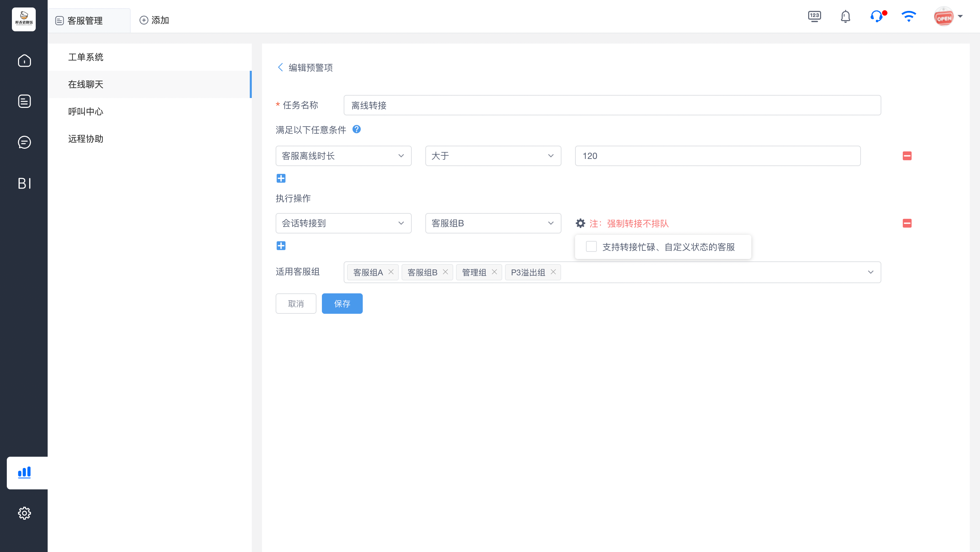
Task: Add a new condition row with plus icon
Action: pos(281,178)
